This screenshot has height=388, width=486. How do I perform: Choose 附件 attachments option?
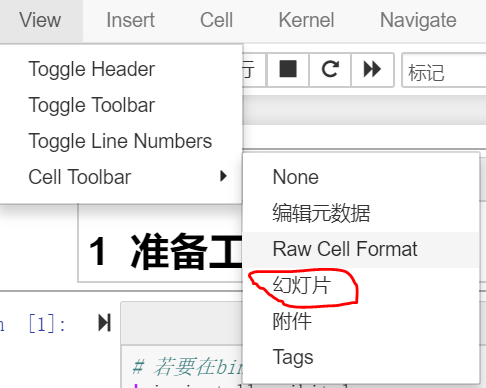(361, 321)
